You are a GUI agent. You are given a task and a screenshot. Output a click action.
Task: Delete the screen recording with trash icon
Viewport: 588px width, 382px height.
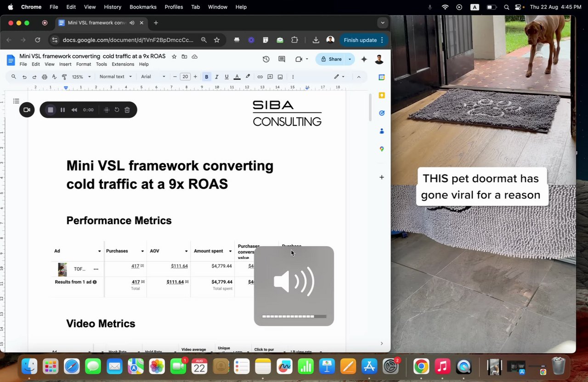click(127, 110)
